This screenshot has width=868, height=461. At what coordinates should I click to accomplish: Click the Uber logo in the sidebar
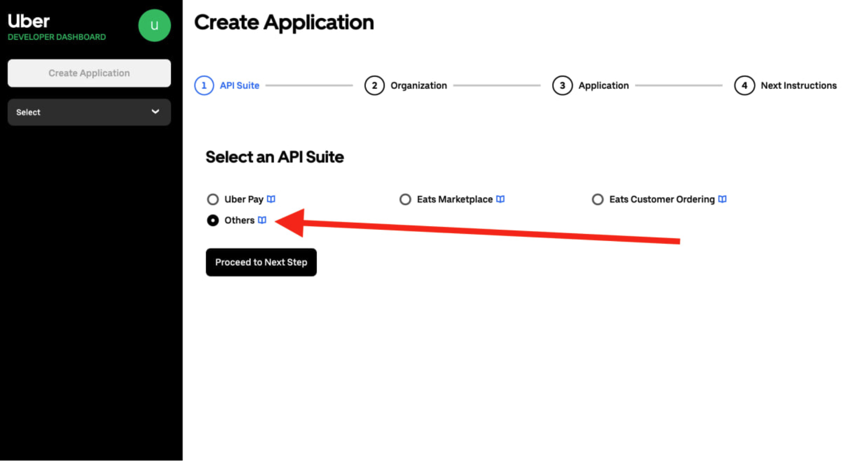[x=28, y=21]
